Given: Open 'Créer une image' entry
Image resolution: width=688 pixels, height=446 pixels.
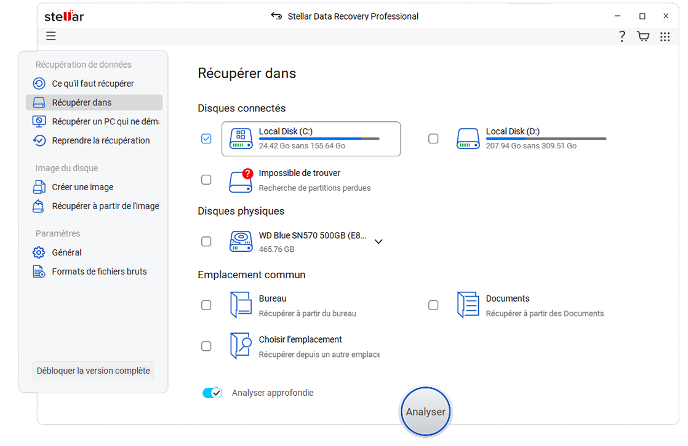Looking at the screenshot, I should click(x=94, y=187).
